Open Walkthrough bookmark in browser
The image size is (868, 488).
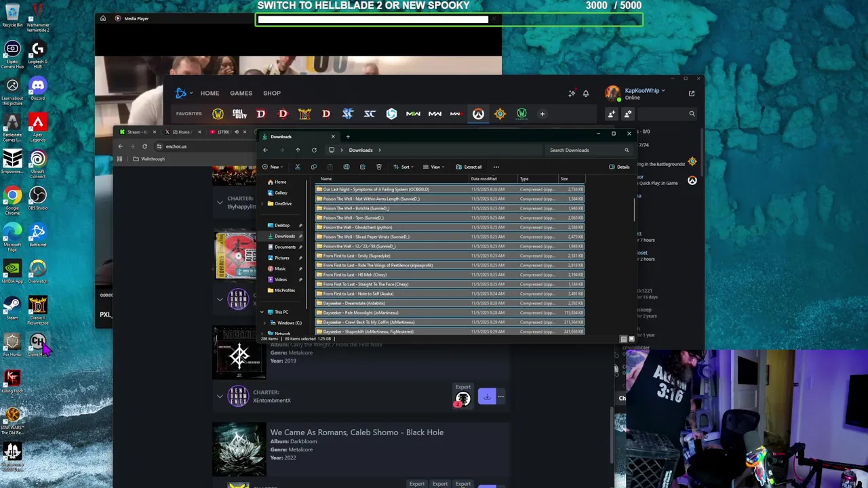tap(149, 159)
